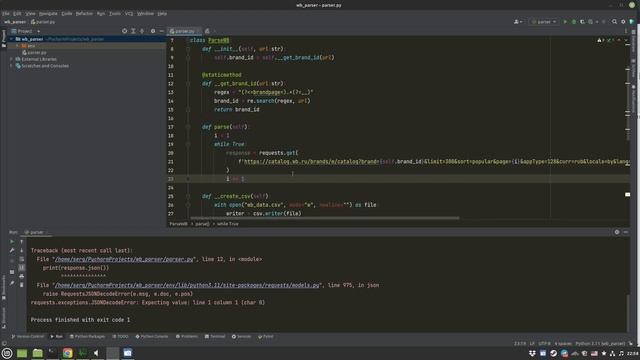Open IDE settings gear in toolbar

[x=623, y=22]
